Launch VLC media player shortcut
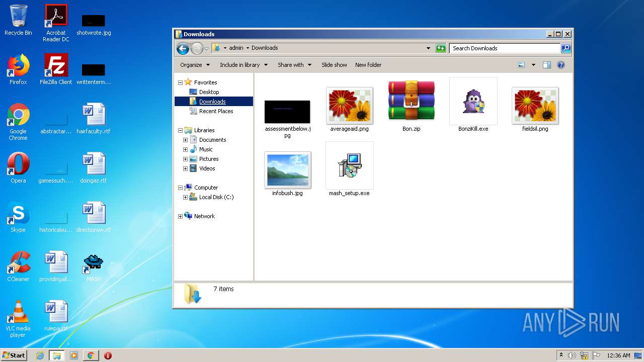 click(18, 319)
